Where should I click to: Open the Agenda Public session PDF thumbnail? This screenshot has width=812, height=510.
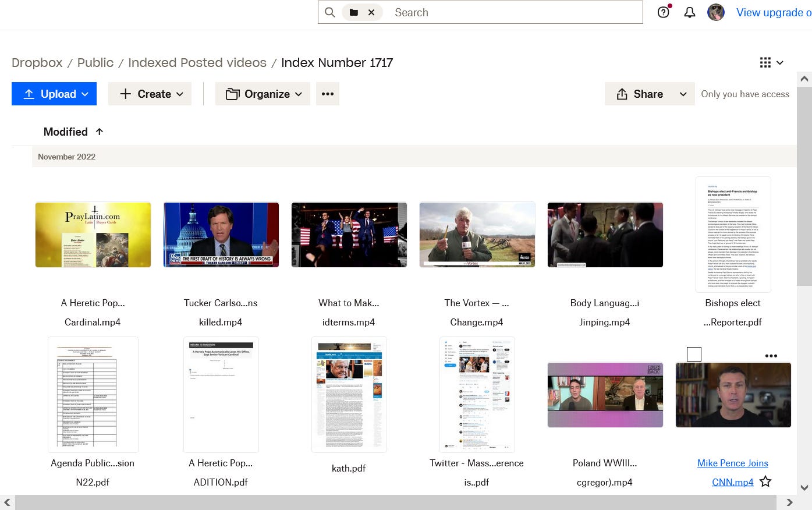93,395
